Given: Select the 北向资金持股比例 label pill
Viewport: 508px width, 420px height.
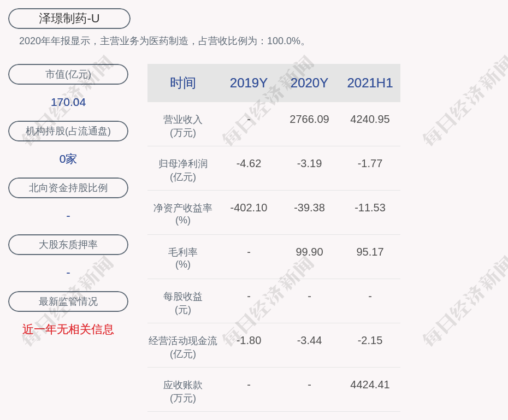Looking at the screenshot, I should (x=68, y=188).
